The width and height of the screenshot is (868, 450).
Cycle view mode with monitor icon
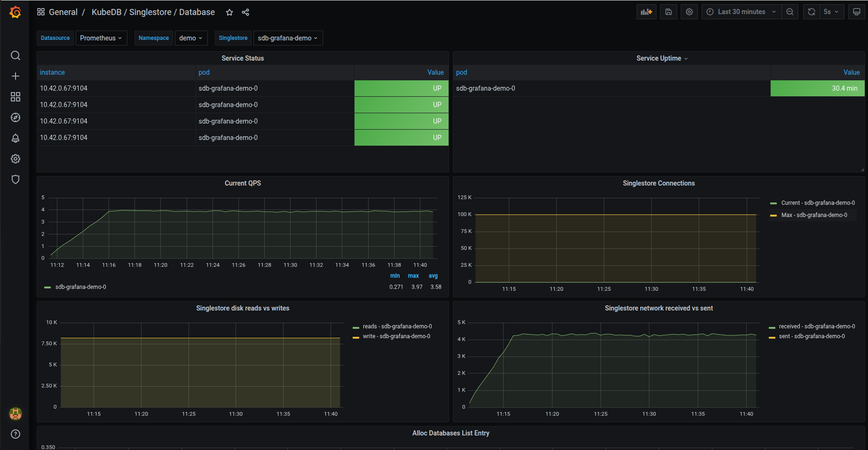(x=857, y=12)
